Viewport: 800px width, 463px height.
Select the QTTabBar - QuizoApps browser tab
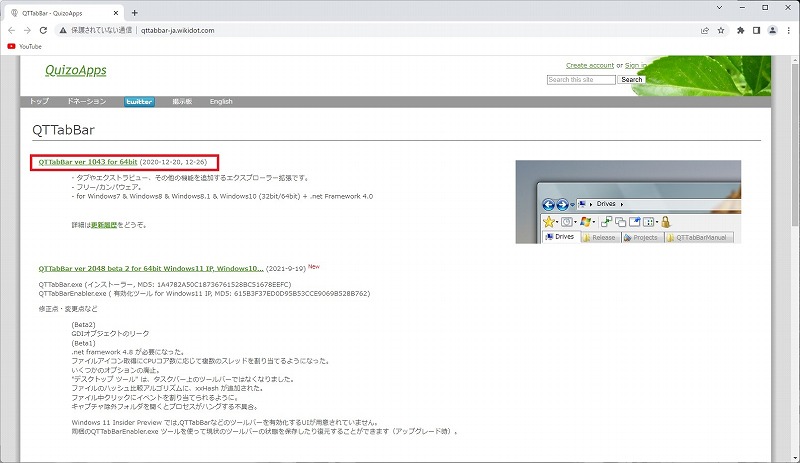tap(64, 13)
